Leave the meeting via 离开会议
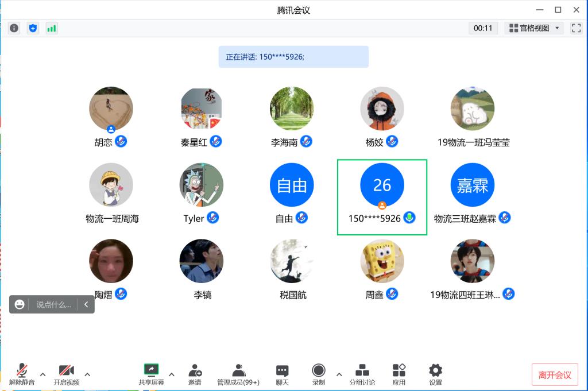Screen dimensions: 588x391 [555, 374]
